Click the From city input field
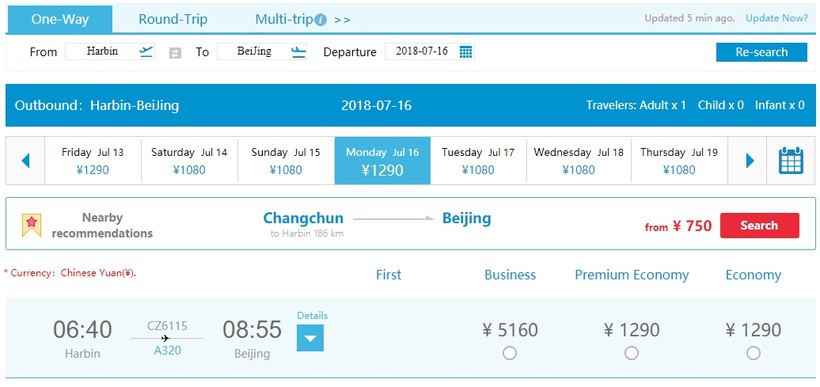This screenshot has height=387, width=820. (x=102, y=51)
